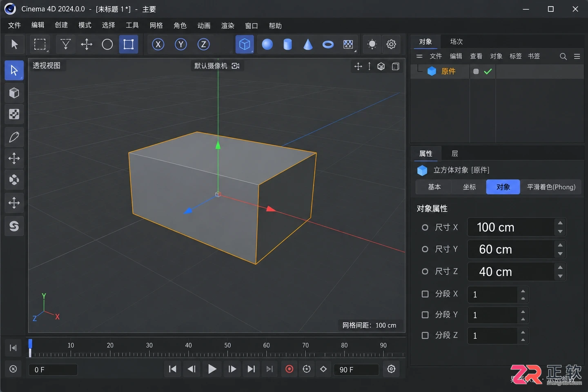
Task: Add a light object
Action: pyautogui.click(x=372, y=44)
